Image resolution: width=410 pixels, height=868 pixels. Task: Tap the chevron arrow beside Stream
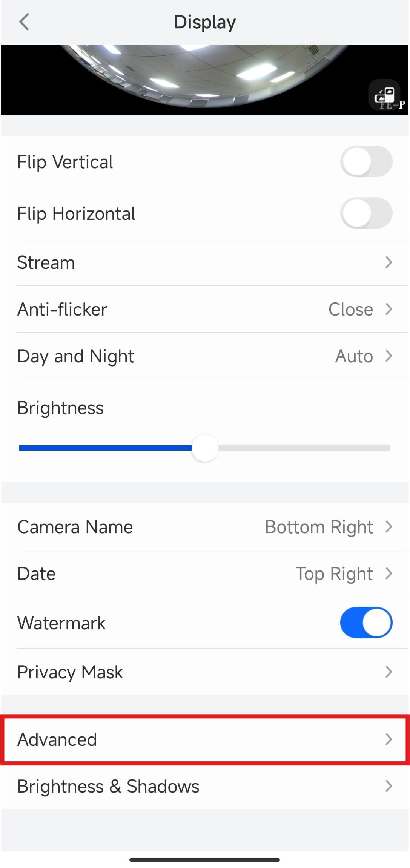(389, 262)
